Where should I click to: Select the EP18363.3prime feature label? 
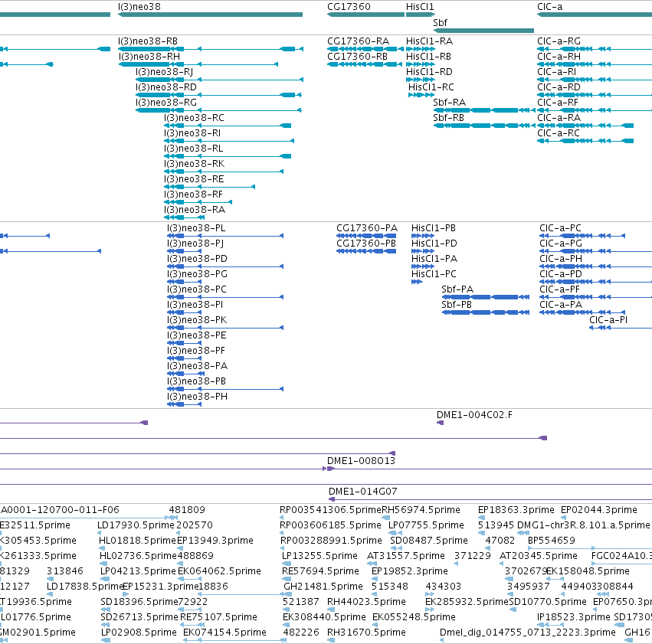pos(516,510)
